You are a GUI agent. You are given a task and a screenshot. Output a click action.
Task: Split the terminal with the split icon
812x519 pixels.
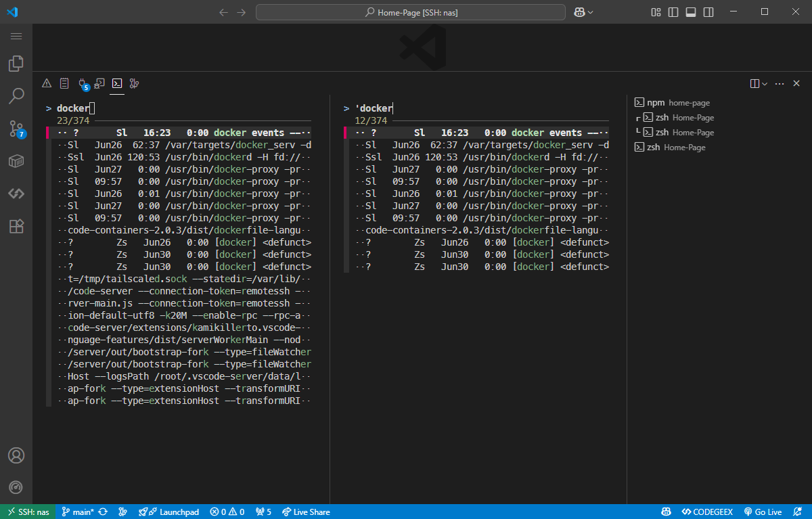[x=754, y=83]
